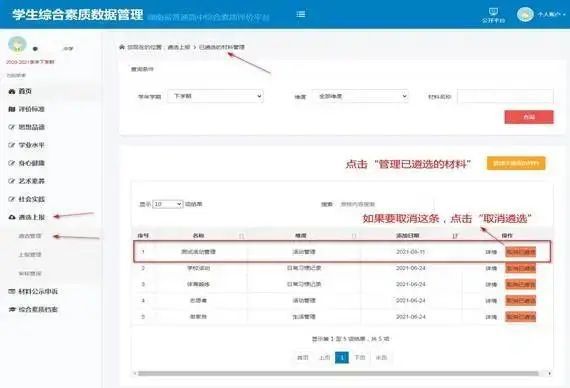Open 详情 link in table row 2
The width and height of the screenshot is (570, 388).
click(491, 268)
